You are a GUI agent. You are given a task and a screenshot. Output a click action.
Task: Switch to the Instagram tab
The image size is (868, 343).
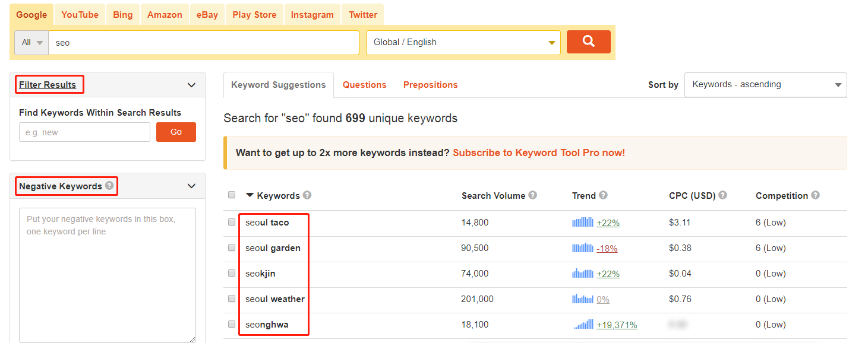313,15
